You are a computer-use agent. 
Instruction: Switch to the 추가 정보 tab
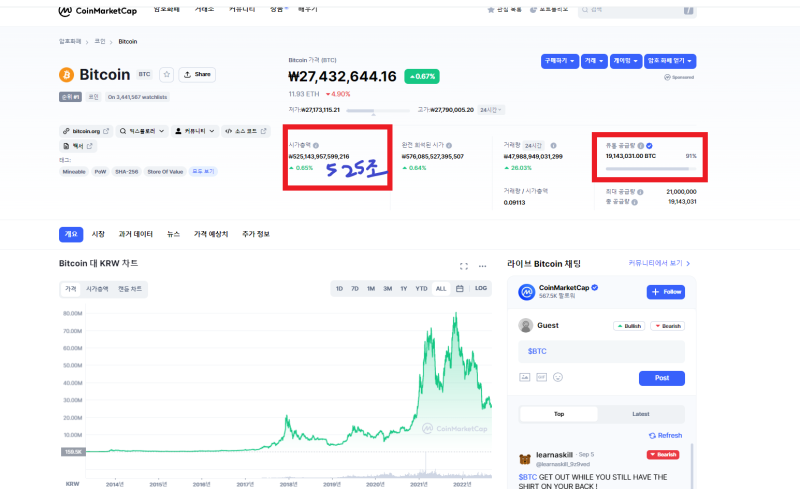256,234
